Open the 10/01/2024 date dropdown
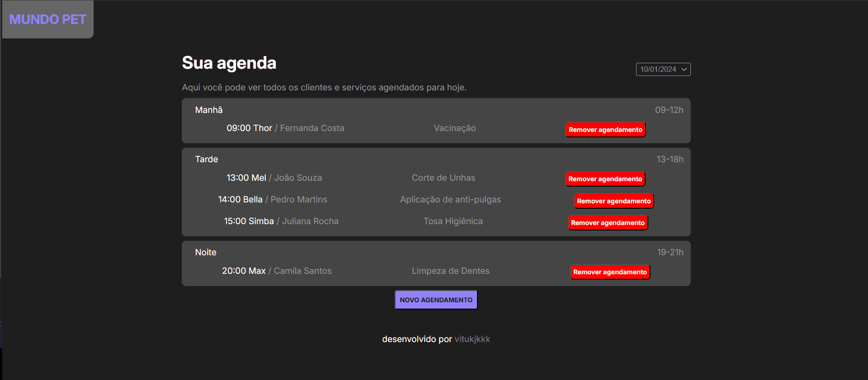 (663, 69)
